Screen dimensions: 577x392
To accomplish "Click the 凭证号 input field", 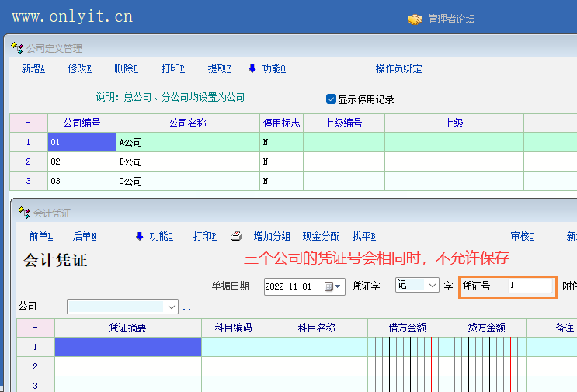I will [530, 286].
